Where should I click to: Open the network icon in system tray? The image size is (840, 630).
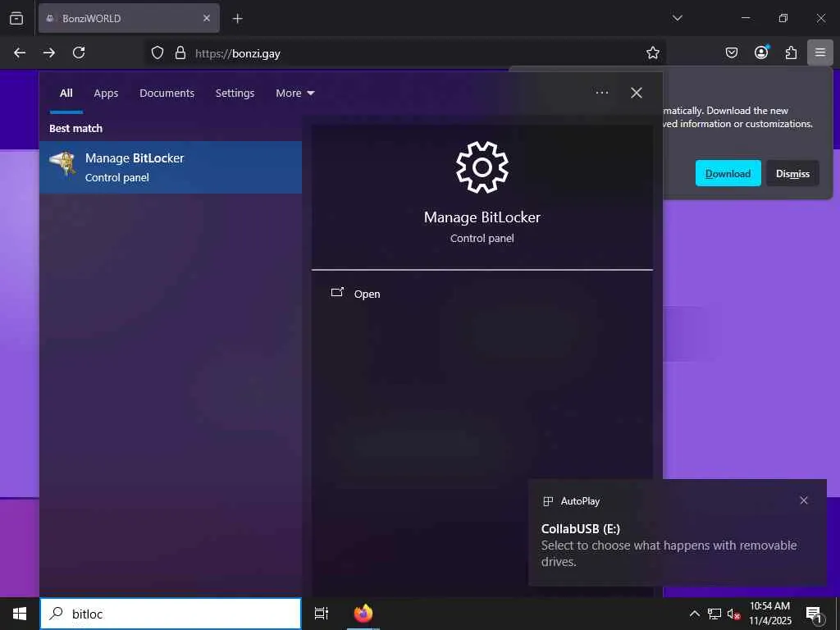click(714, 614)
